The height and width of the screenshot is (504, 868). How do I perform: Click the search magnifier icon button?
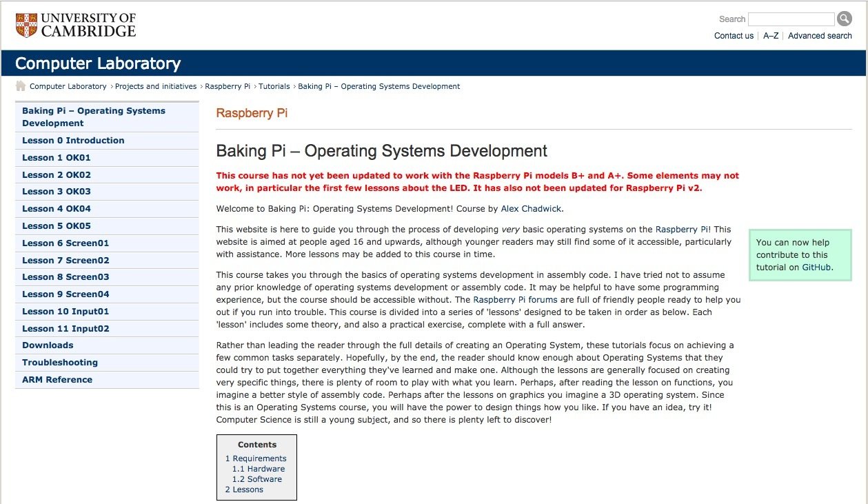(x=845, y=19)
